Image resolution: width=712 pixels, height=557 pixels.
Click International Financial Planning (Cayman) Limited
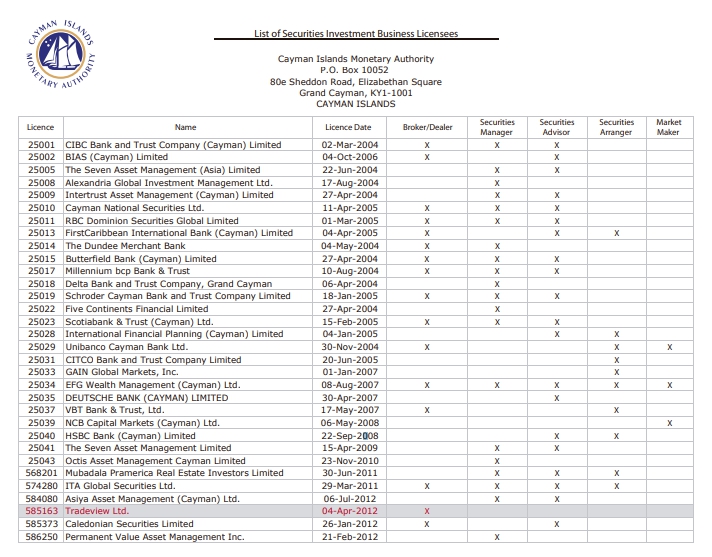pos(174,334)
